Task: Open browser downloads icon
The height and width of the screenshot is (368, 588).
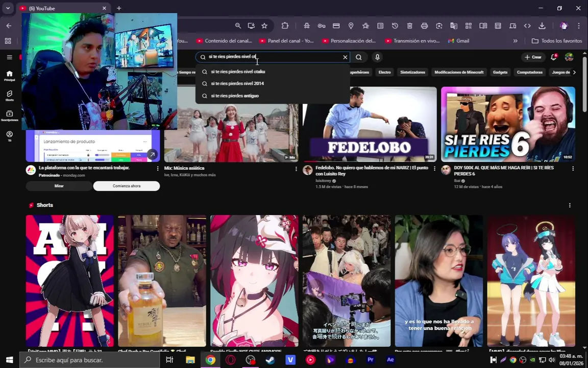Action: [542, 26]
